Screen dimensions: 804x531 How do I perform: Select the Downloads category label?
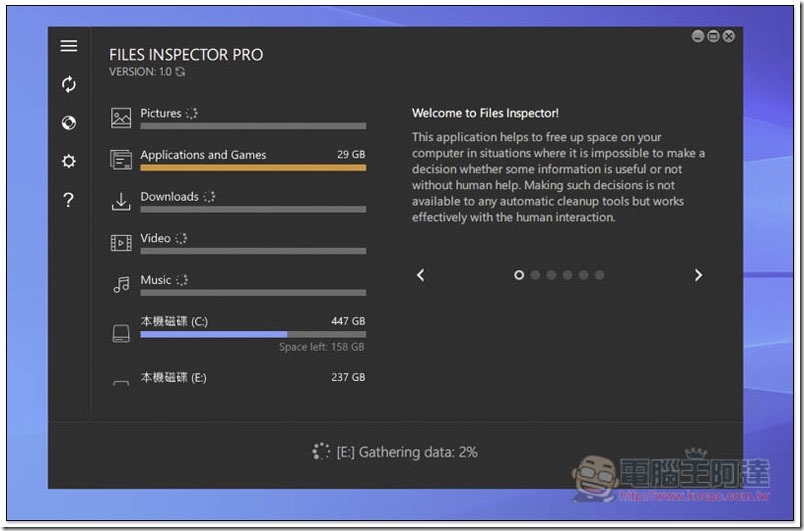point(169,196)
